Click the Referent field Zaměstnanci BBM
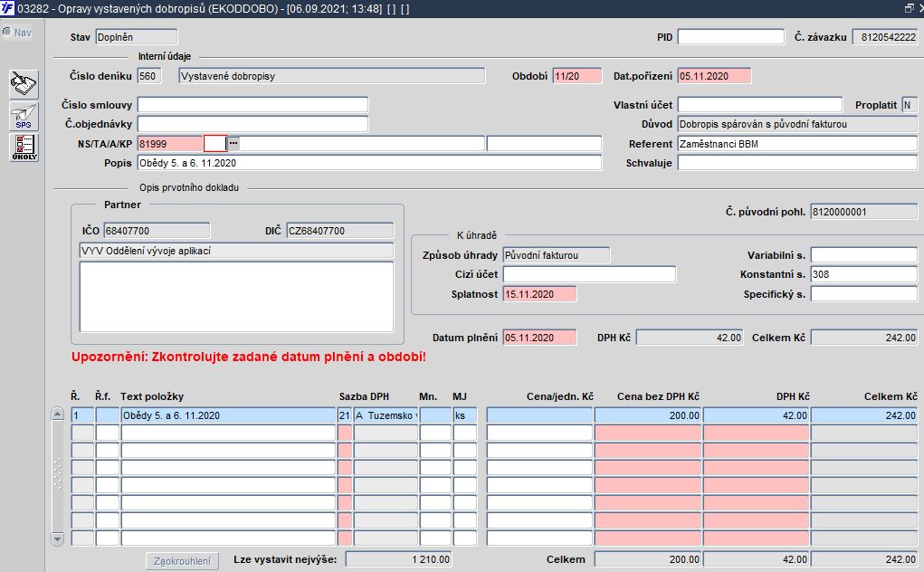Image resolution: width=924 pixels, height=572 pixels. click(796, 144)
